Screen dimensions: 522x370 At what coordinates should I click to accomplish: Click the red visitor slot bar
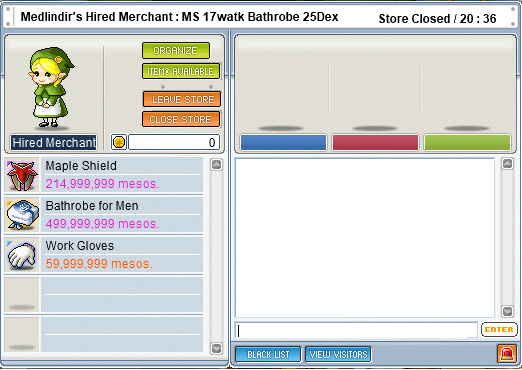click(375, 143)
